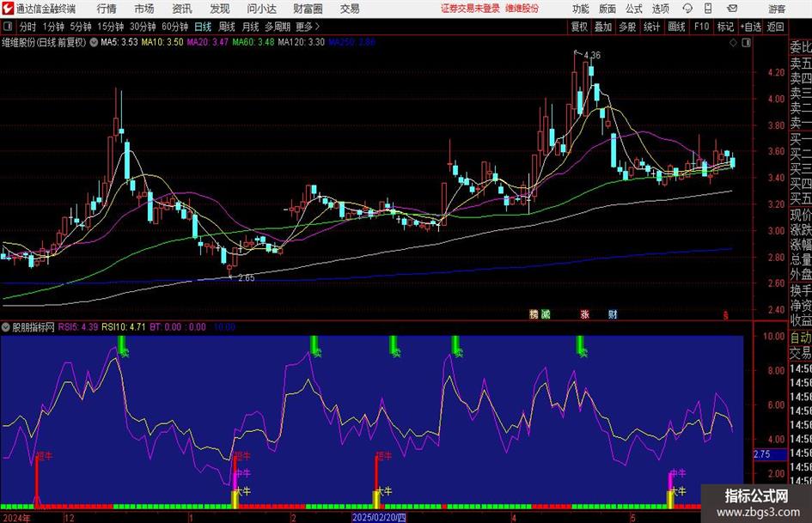Click the RSI10: 4.71 indicator value
The width and height of the screenshot is (812, 523).
click(x=123, y=327)
